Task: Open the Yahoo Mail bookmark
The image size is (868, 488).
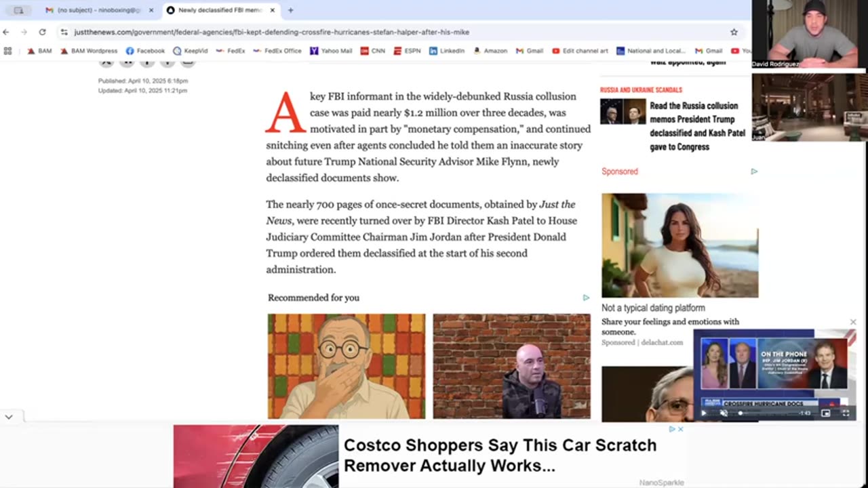Action: point(331,51)
